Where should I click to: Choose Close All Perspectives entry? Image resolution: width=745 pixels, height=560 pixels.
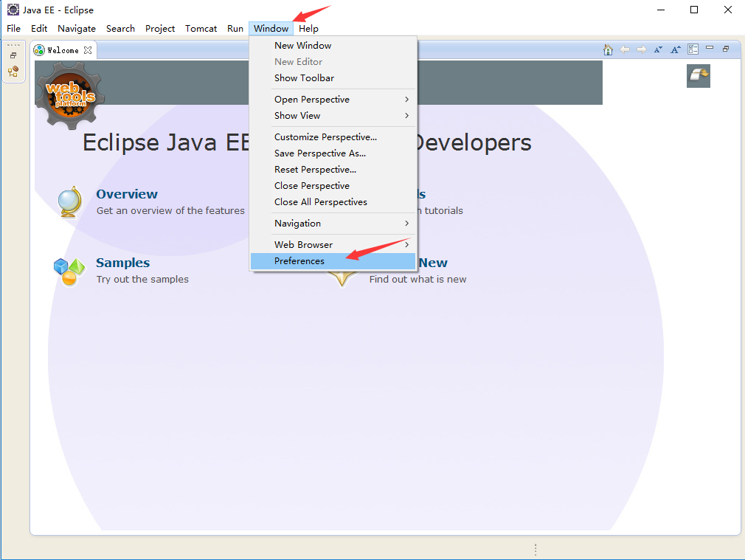click(333, 202)
